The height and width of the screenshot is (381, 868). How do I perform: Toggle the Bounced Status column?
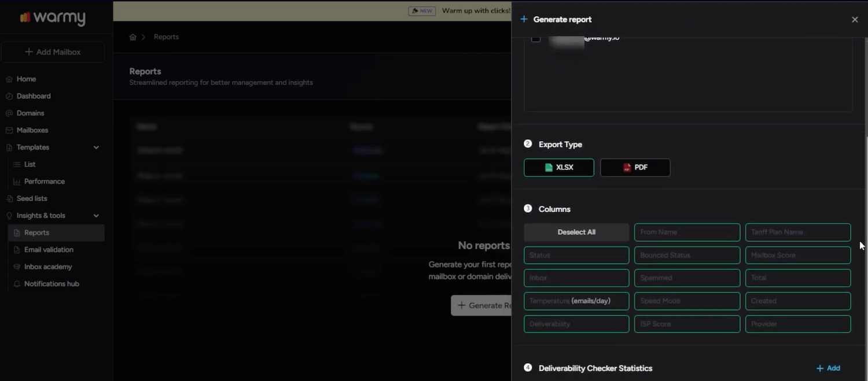[x=687, y=255]
